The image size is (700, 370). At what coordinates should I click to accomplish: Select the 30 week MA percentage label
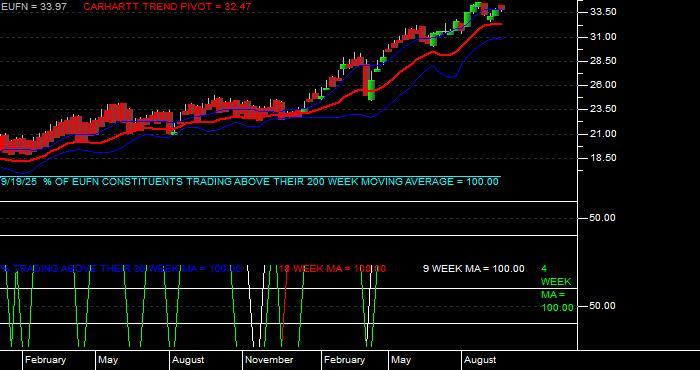tap(121, 269)
